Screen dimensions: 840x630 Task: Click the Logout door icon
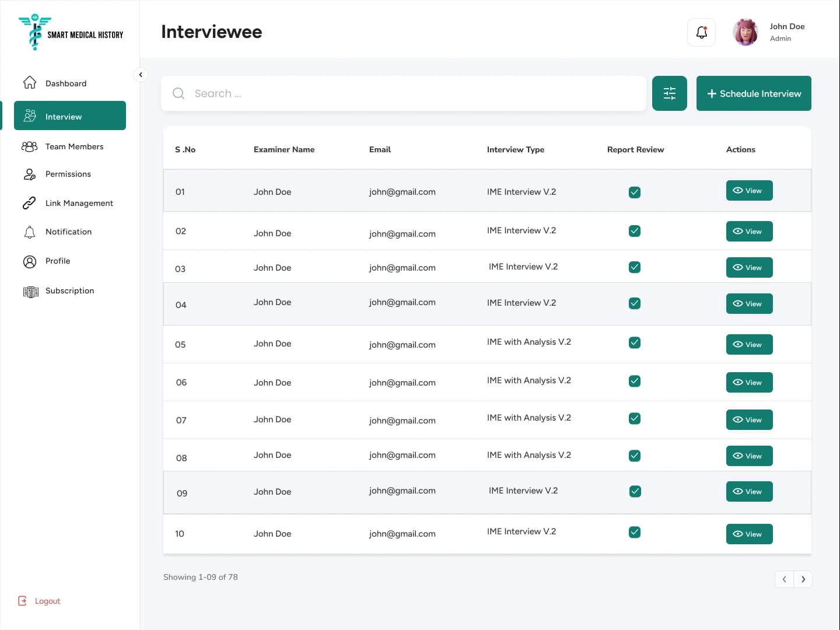pyautogui.click(x=22, y=601)
